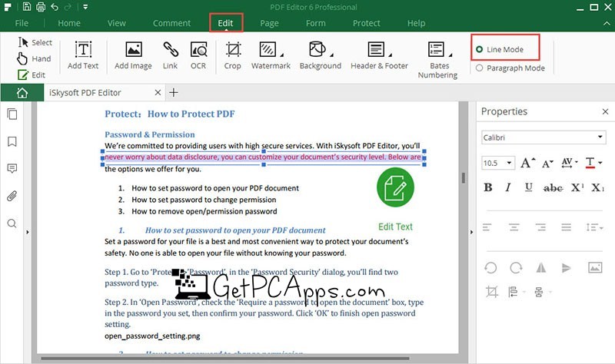
Task: Toggle Underline formatting
Action: (x=529, y=187)
